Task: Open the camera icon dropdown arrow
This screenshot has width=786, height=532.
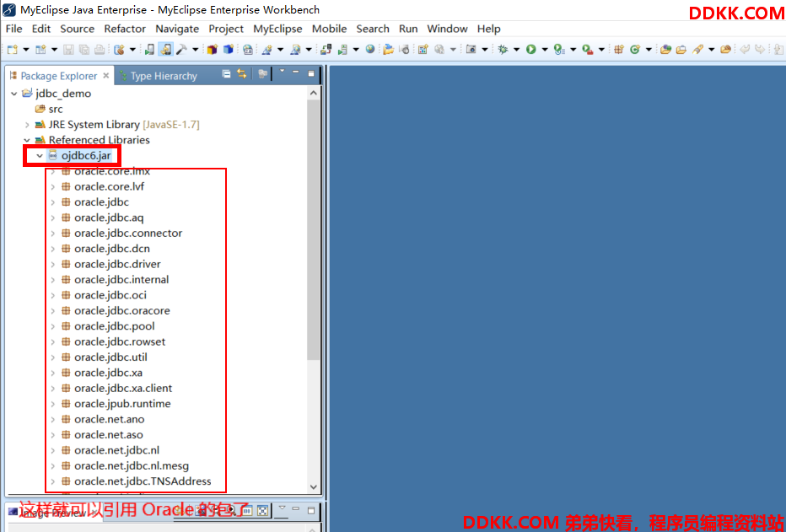Action: pyautogui.click(x=485, y=50)
